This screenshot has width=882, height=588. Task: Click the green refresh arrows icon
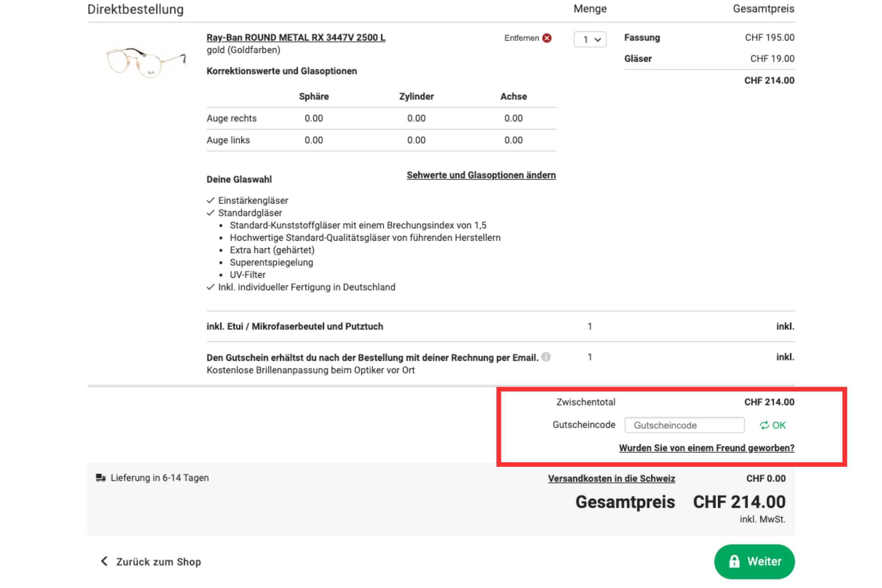764,425
